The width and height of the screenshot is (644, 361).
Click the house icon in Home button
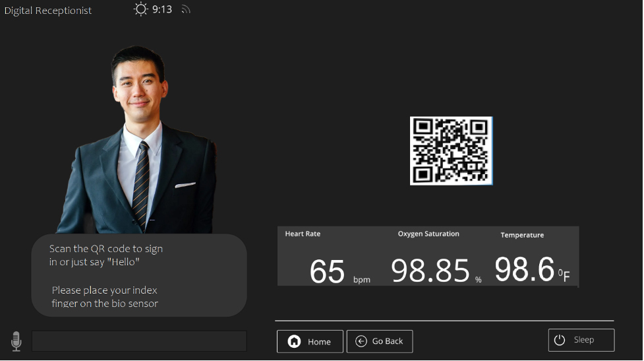tap(294, 341)
